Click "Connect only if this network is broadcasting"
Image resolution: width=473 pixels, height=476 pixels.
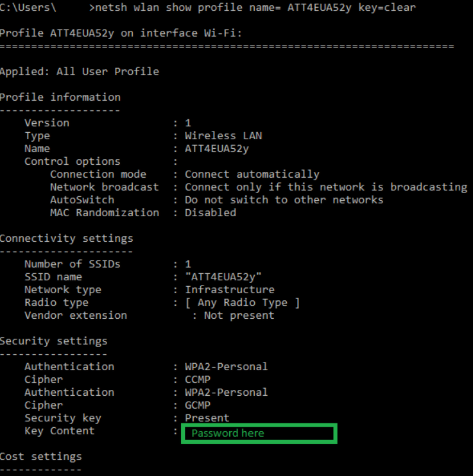(x=325, y=187)
